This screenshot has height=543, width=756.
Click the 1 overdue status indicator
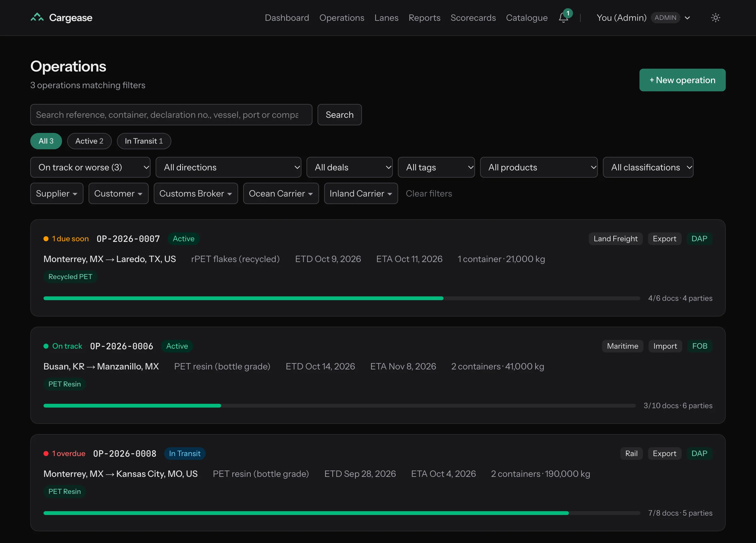pyautogui.click(x=64, y=453)
